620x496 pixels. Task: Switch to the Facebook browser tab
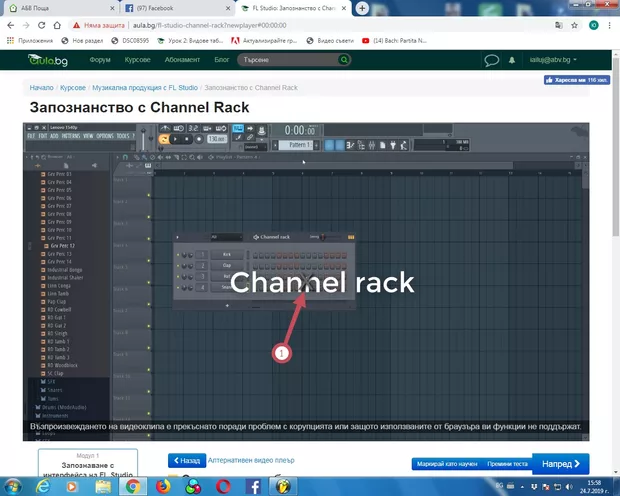point(177,8)
